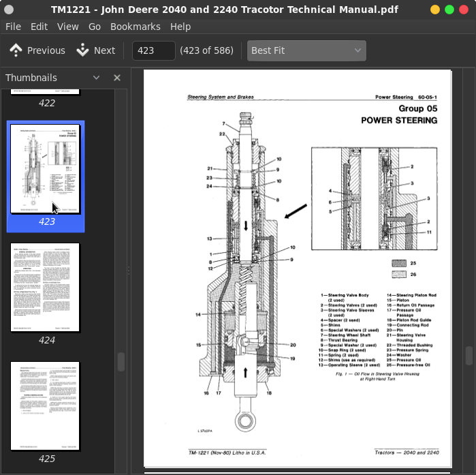This screenshot has width=476, height=475.
Task: Open the Help menu
Action: [x=180, y=27]
